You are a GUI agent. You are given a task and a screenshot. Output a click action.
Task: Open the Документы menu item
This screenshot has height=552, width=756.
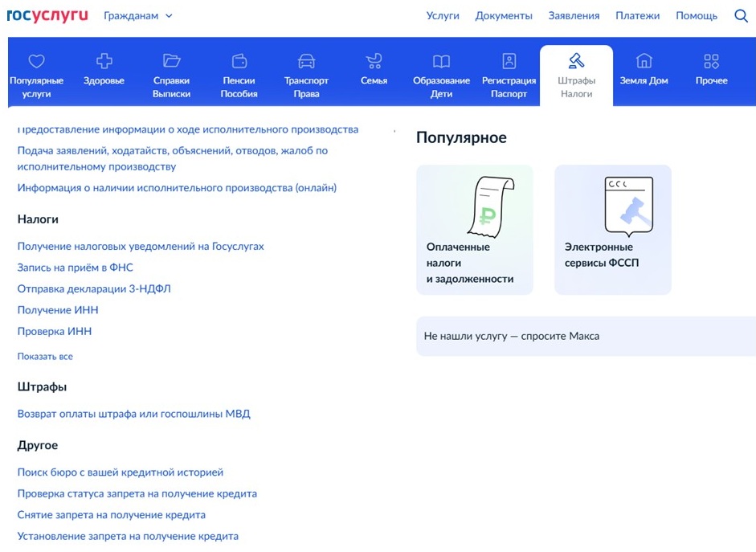click(504, 16)
